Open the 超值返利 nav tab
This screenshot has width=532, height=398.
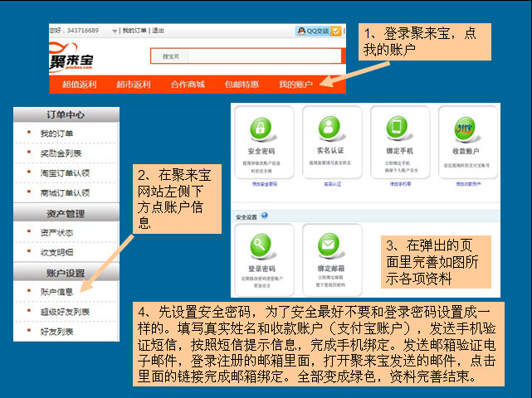pyautogui.click(x=79, y=85)
